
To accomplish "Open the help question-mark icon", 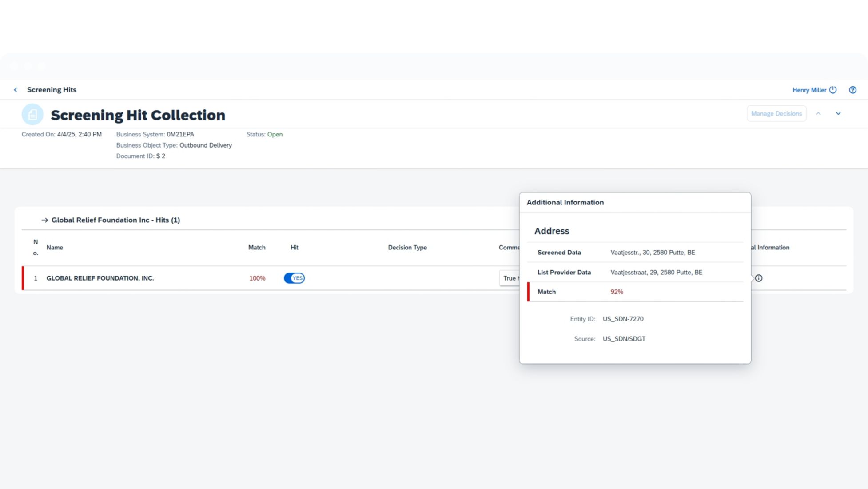I will [852, 90].
